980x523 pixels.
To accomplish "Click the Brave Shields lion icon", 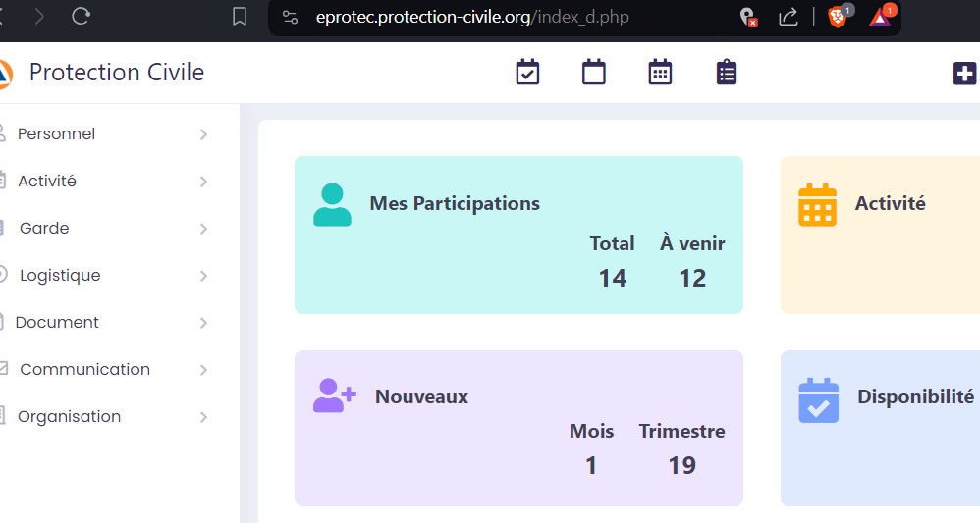I will 838,17.
